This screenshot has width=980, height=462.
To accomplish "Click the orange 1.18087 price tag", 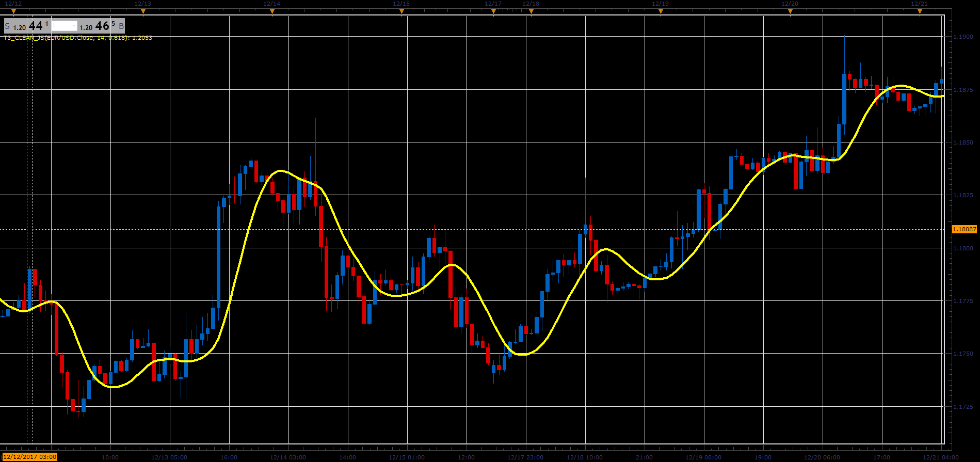I will coord(964,229).
